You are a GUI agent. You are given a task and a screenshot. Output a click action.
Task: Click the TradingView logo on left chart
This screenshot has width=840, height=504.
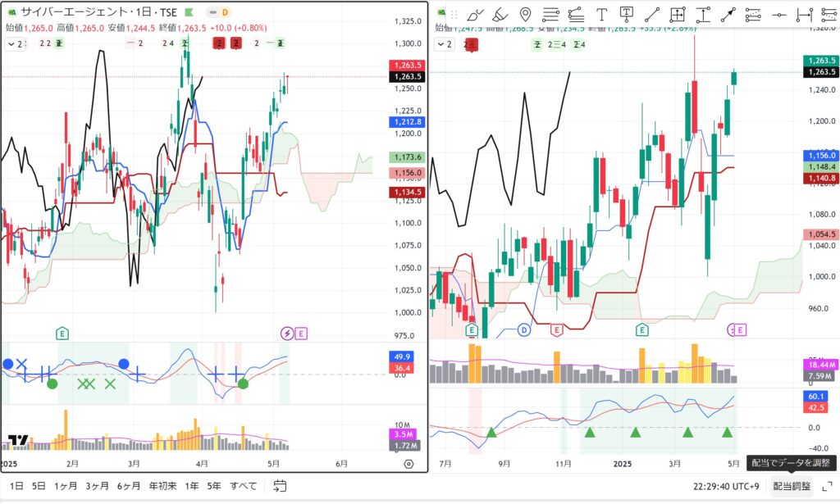tap(18, 440)
